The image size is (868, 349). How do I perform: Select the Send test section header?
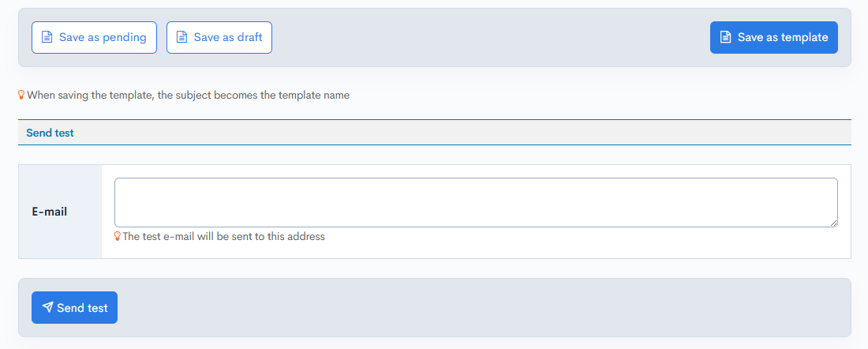(x=50, y=133)
